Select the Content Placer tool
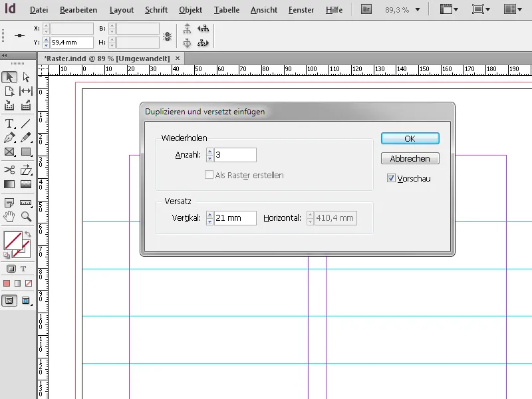This screenshot has width=532, height=399. [x=26, y=106]
